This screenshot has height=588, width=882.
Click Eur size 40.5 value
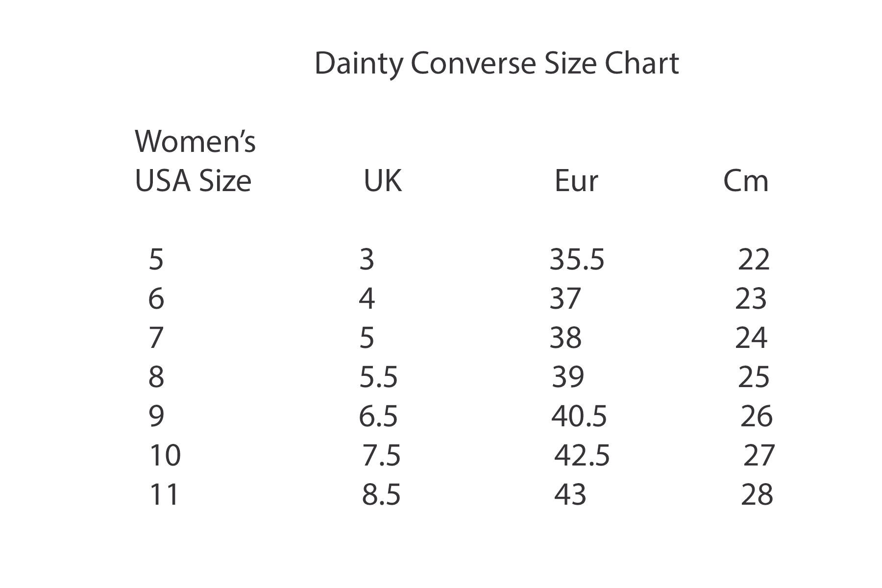pos(579,416)
